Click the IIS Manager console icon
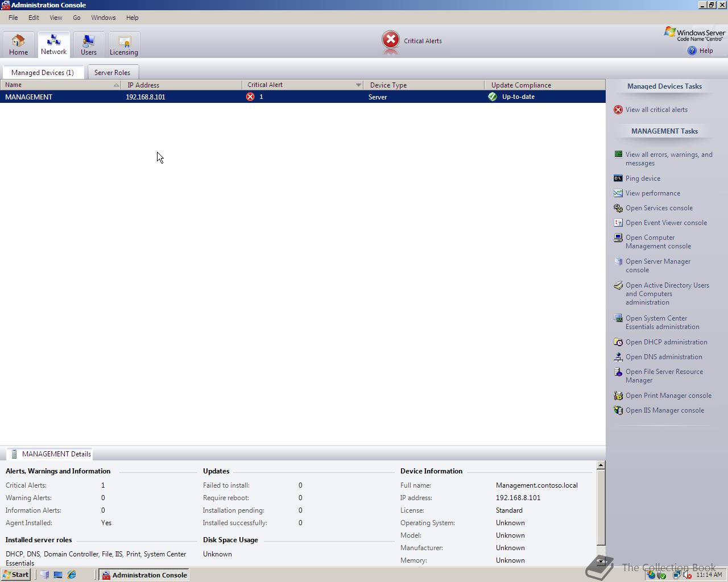Screen dimensions: 728x582 tap(618, 410)
